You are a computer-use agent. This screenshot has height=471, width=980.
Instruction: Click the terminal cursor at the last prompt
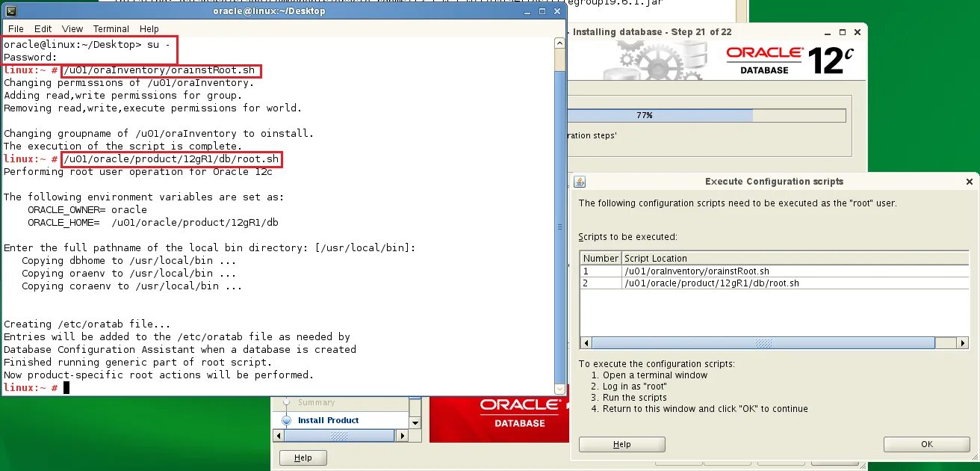click(x=66, y=387)
